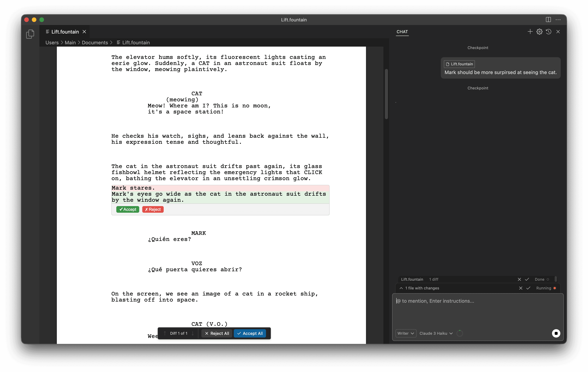Screen dimensions: 588x372
Task: Dismiss the running changes with the X mark
Action: [x=521, y=288]
